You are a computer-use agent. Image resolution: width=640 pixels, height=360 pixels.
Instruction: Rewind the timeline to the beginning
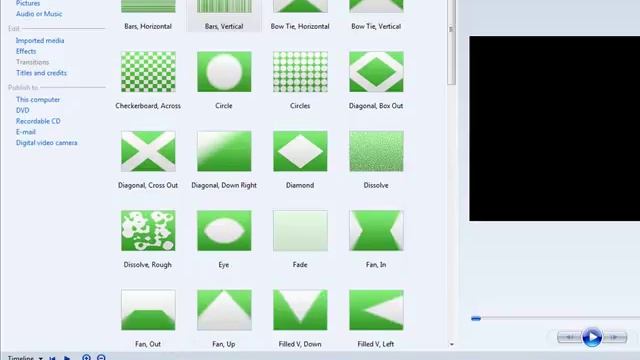[52, 358]
